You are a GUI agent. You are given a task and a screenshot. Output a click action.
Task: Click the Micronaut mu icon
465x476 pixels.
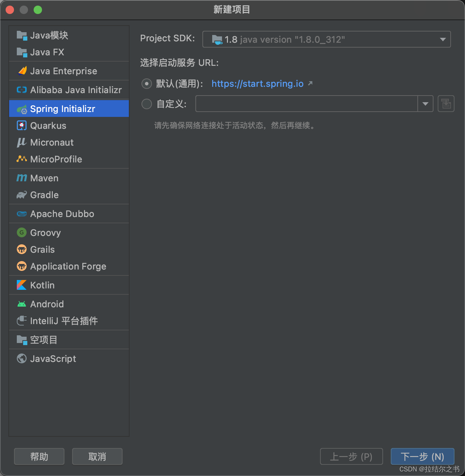(x=22, y=142)
